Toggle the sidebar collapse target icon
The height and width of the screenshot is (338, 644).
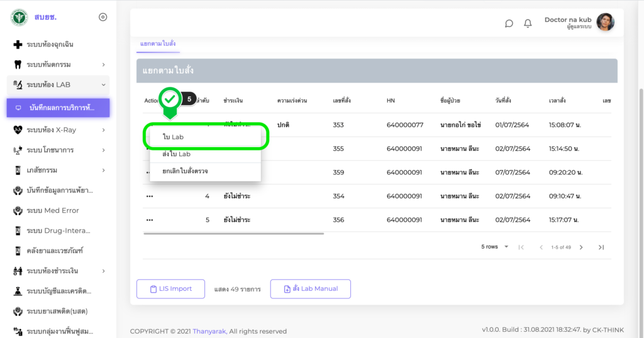[103, 17]
